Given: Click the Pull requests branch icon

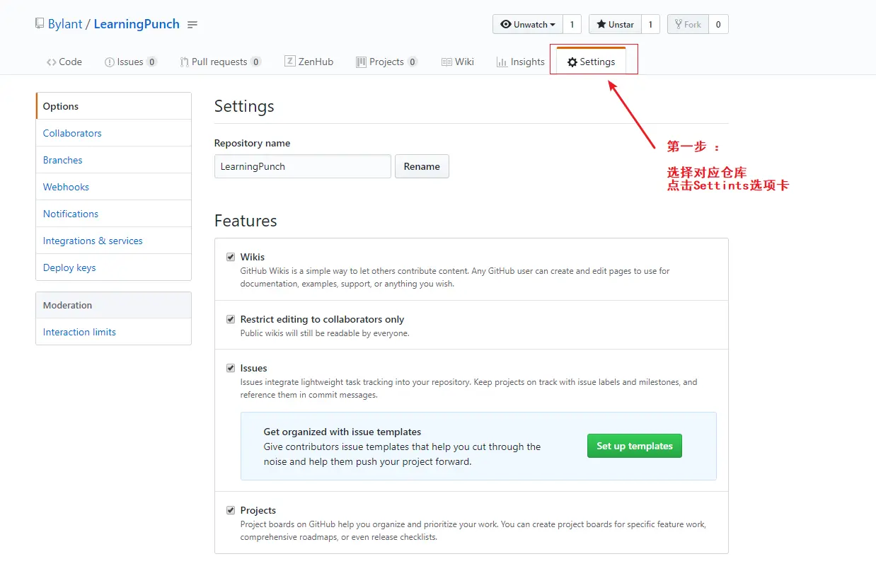Looking at the screenshot, I should click(184, 62).
